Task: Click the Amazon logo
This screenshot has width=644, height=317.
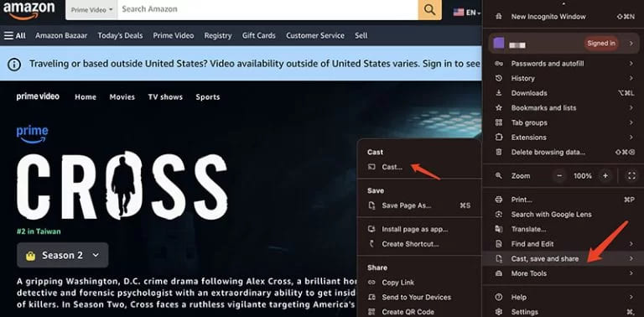Action: pos(29,10)
